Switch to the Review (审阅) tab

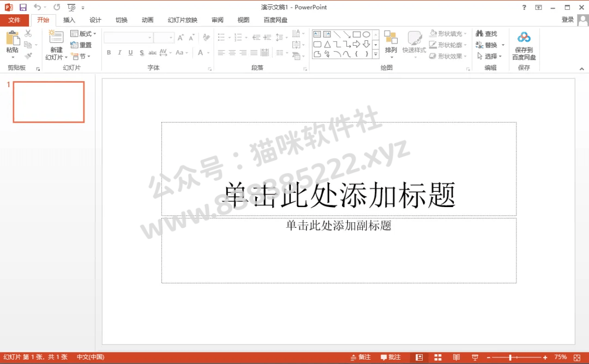[x=217, y=20]
